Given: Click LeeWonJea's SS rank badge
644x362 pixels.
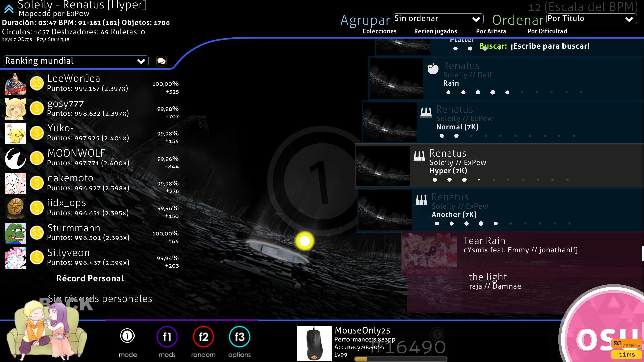Looking at the screenshot, I should click(37, 83).
